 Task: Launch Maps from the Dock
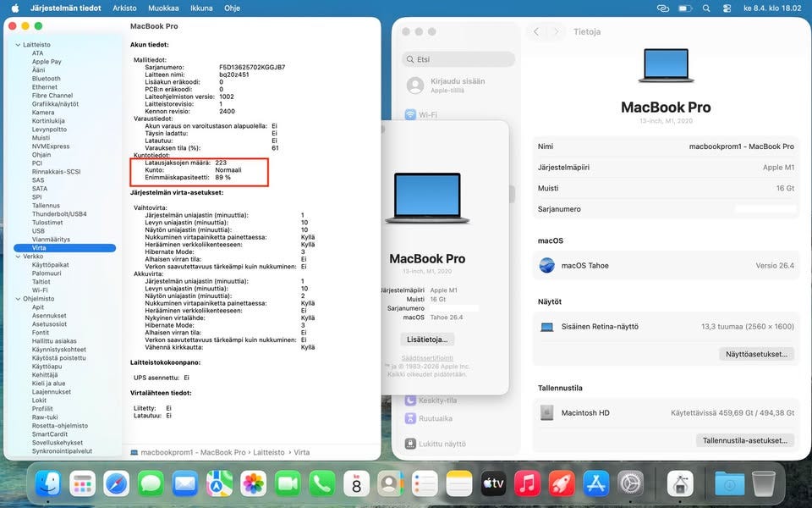(219, 484)
